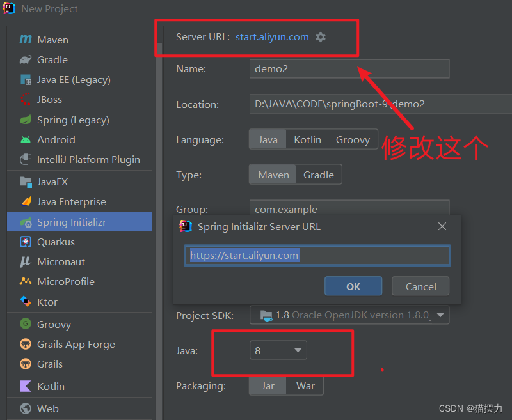
Task: Click the Maven project type icon
Action: click(26, 40)
